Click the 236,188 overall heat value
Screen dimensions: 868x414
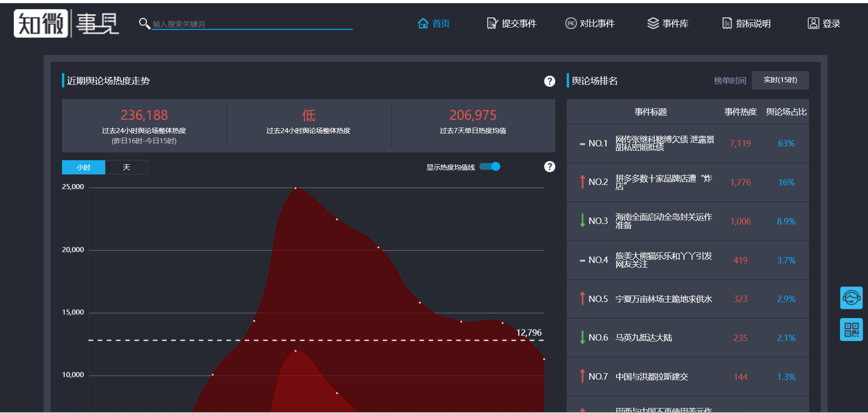click(x=144, y=115)
